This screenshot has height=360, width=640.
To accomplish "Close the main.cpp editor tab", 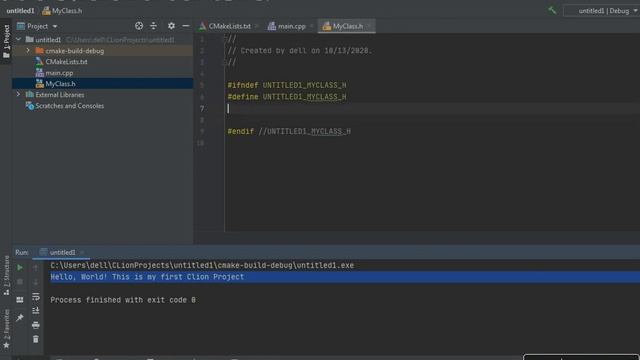I will tap(311, 26).
